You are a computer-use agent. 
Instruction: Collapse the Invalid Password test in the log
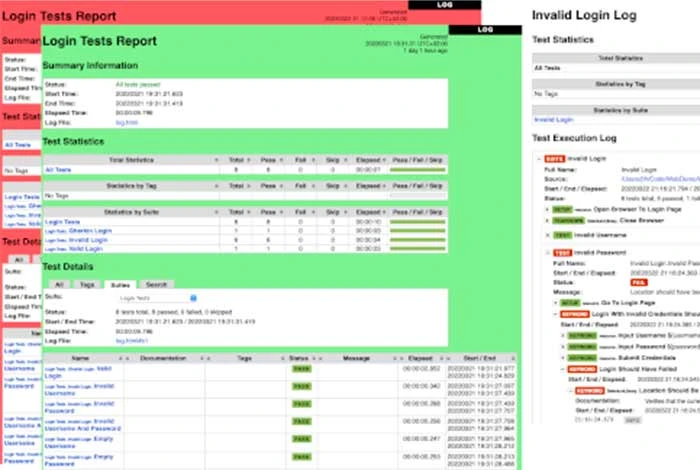tap(548, 253)
